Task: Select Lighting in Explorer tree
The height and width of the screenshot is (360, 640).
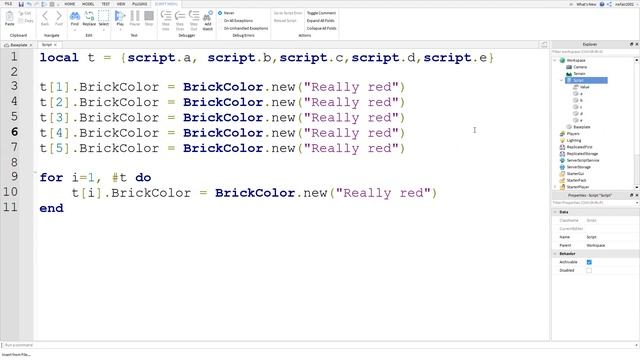Action: click(573, 140)
